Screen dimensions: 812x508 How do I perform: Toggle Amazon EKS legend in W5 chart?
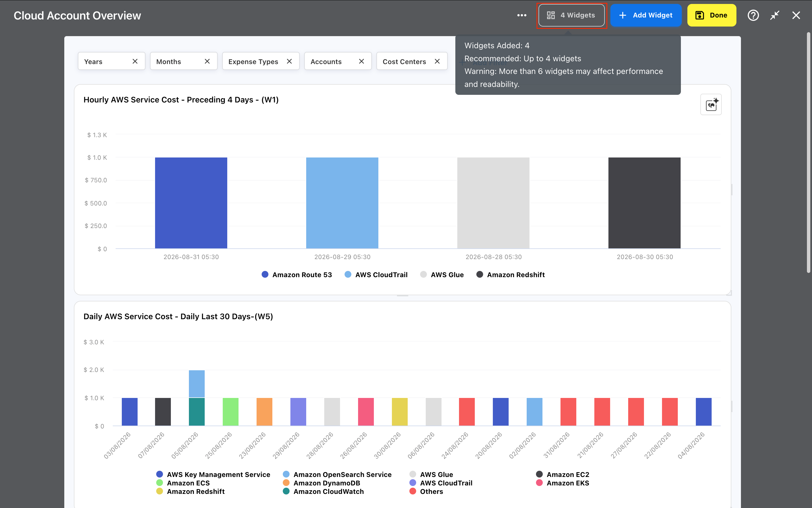562,483
